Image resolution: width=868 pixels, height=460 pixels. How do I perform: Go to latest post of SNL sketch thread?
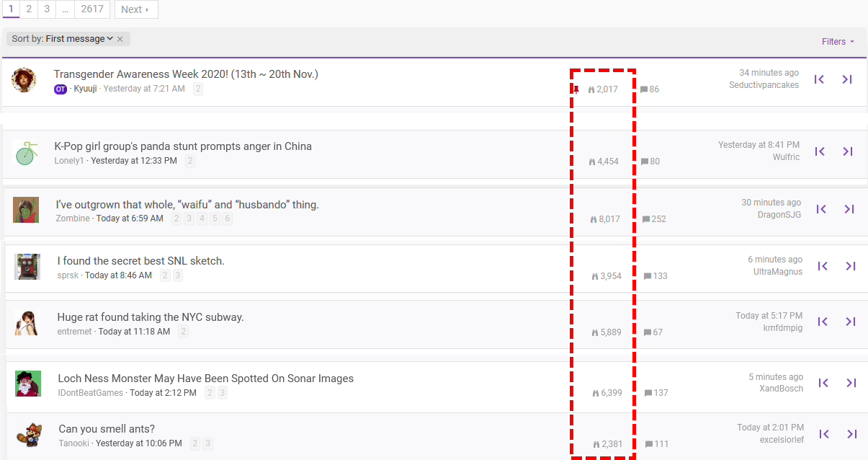851,266
